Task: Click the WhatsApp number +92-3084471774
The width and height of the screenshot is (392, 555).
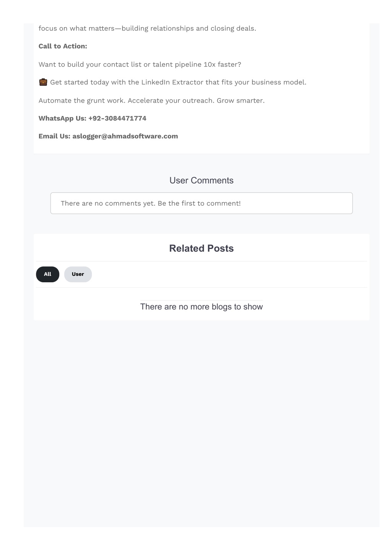Action: (117, 118)
